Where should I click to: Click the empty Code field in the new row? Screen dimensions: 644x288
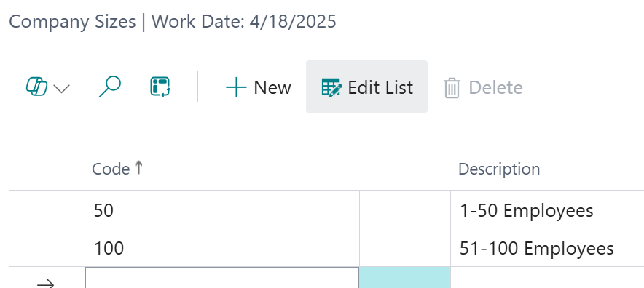[222, 278]
